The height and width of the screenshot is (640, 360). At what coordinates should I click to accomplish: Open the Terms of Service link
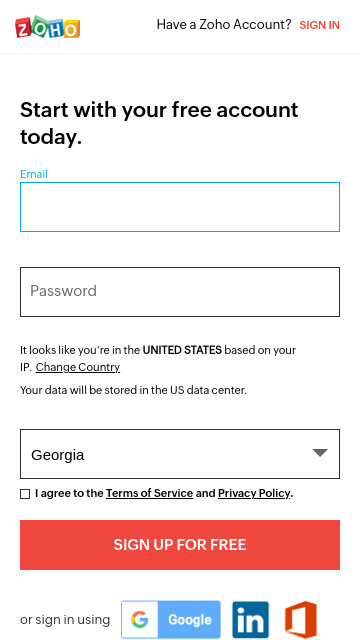[149, 493]
